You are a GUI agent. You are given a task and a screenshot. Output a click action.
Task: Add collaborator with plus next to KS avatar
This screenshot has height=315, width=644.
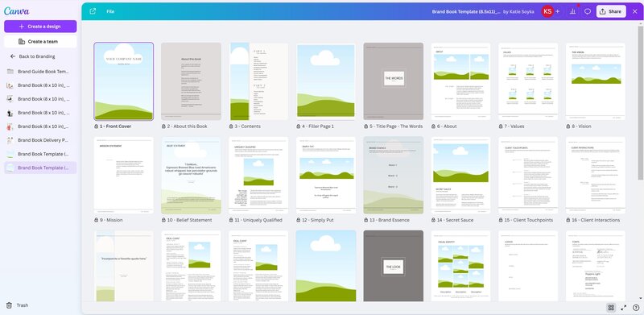557,11
